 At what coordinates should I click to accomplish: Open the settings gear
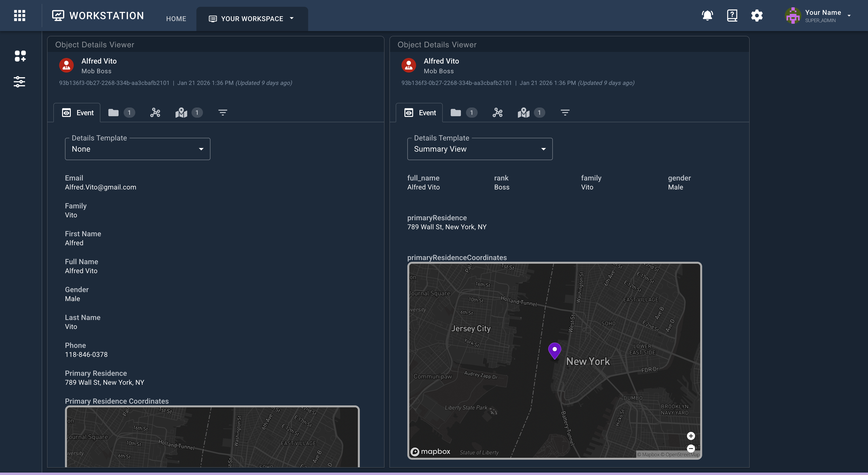pos(757,16)
